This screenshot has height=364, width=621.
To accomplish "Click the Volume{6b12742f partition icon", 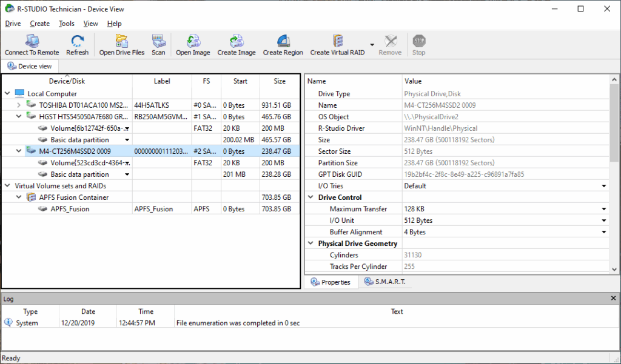I will click(43, 128).
